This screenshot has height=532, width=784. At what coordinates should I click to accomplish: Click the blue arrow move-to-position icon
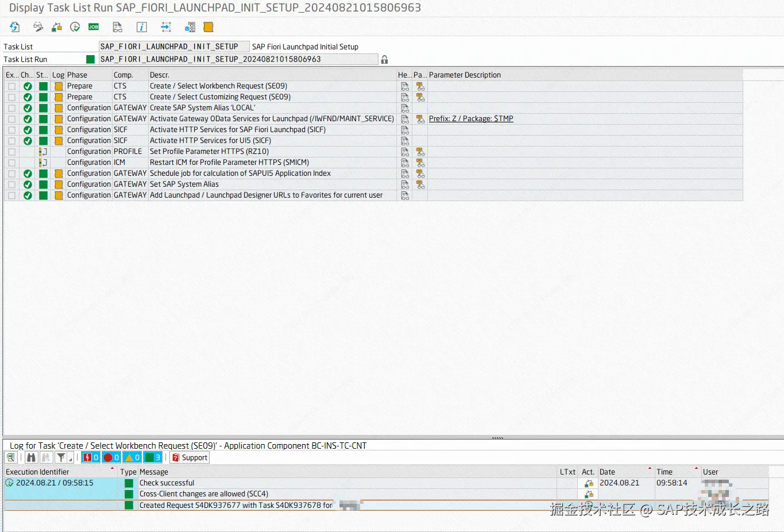tap(166, 27)
